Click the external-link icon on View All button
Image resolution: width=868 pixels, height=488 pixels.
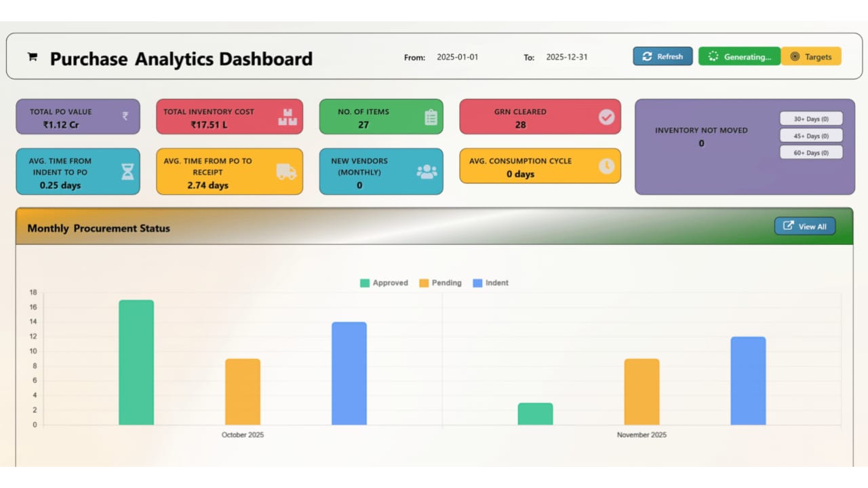[x=787, y=226]
